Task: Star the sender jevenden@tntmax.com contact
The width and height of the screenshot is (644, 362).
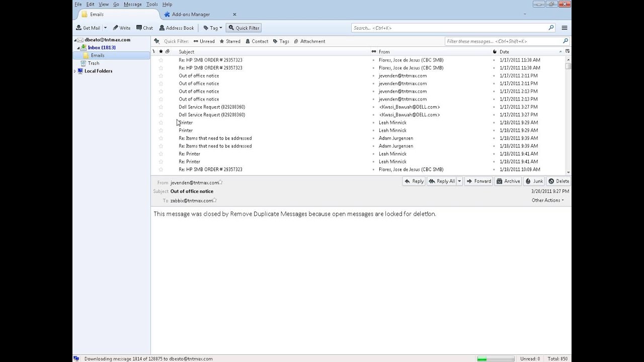Action: tap(220, 183)
